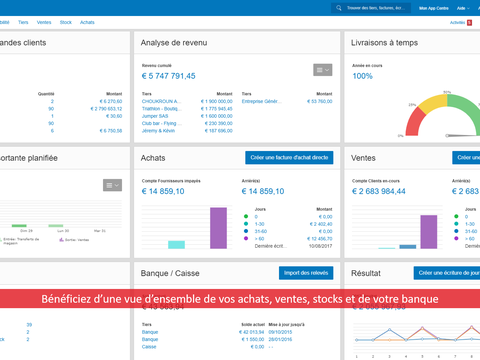This screenshot has height=360, width=480.
Task: Open Mon App Centre
Action: [x=434, y=8]
